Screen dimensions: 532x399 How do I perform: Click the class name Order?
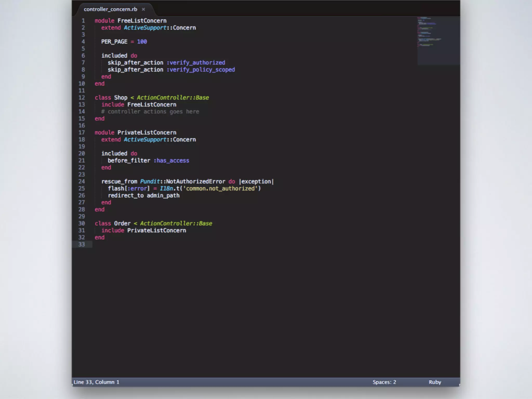click(x=122, y=223)
